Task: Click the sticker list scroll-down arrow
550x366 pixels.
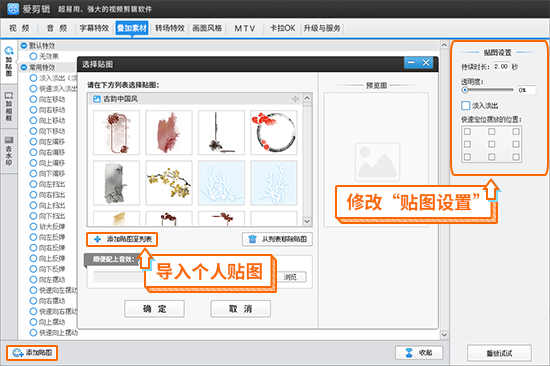Action: click(x=307, y=221)
